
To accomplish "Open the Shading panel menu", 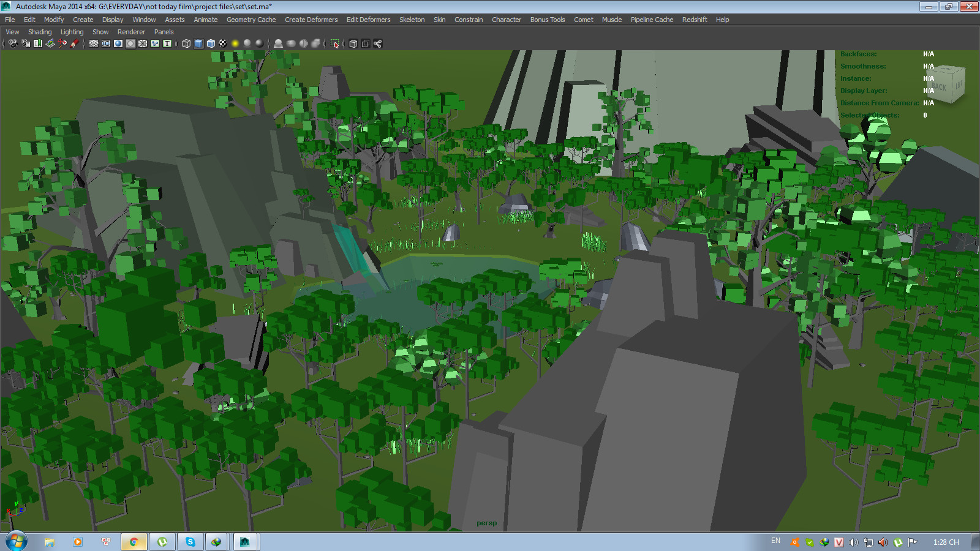I will pos(39,31).
